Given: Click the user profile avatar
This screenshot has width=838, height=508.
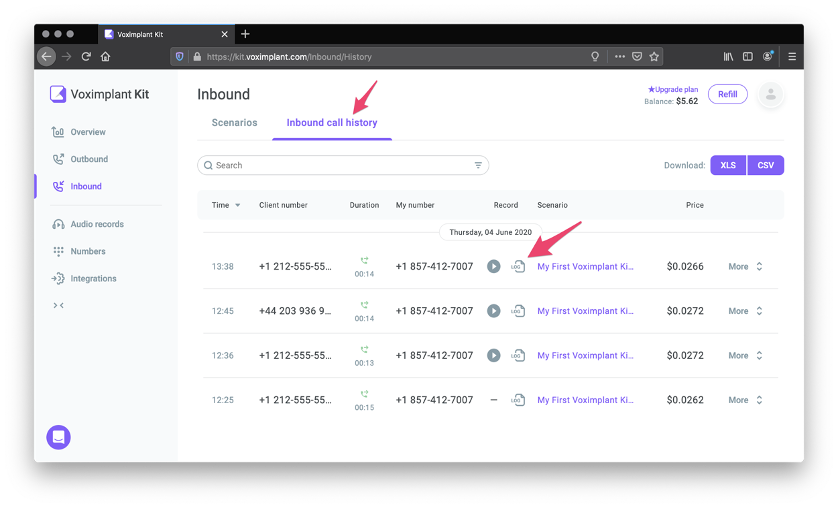Looking at the screenshot, I should pyautogui.click(x=771, y=95).
